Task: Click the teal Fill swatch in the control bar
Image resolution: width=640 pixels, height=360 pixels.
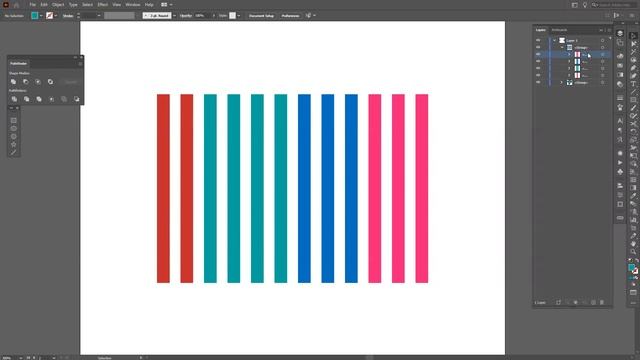Action: pos(35,16)
